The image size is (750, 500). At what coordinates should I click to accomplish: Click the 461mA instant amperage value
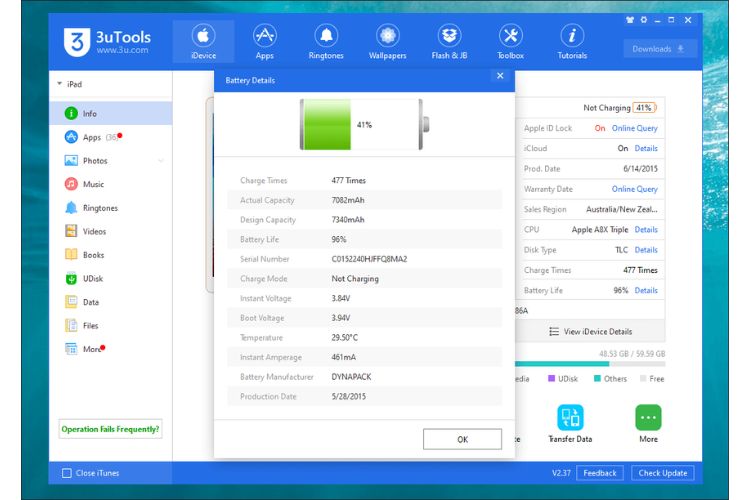click(343, 357)
